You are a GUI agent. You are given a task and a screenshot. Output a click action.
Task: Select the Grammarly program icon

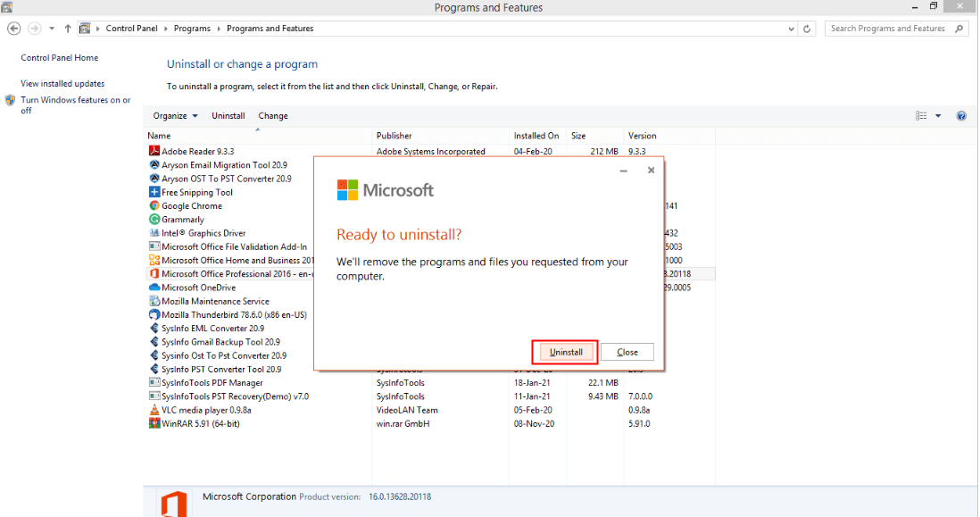(154, 219)
